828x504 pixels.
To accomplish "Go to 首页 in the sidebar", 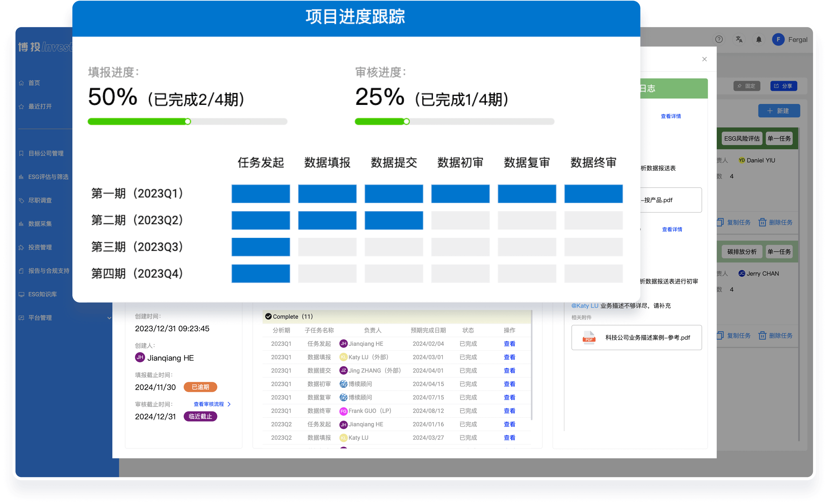I will click(34, 83).
